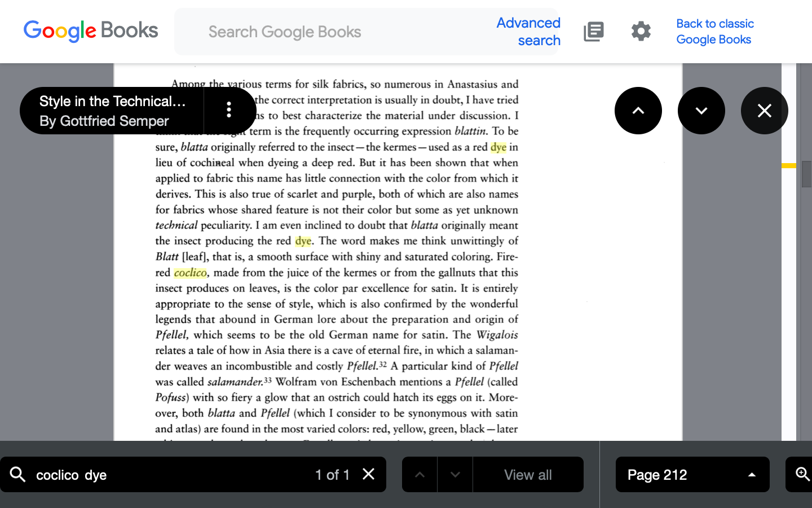Go to next page with down arrow

point(701,111)
